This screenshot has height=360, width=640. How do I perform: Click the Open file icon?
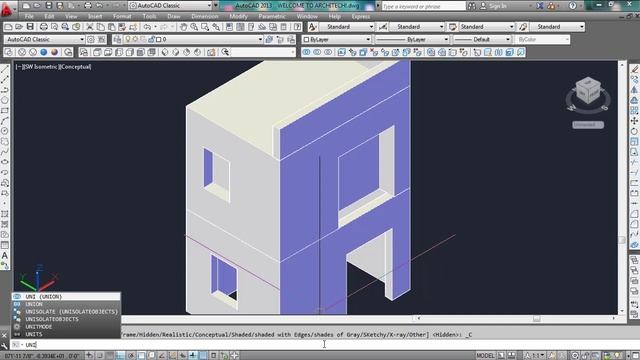19,27
